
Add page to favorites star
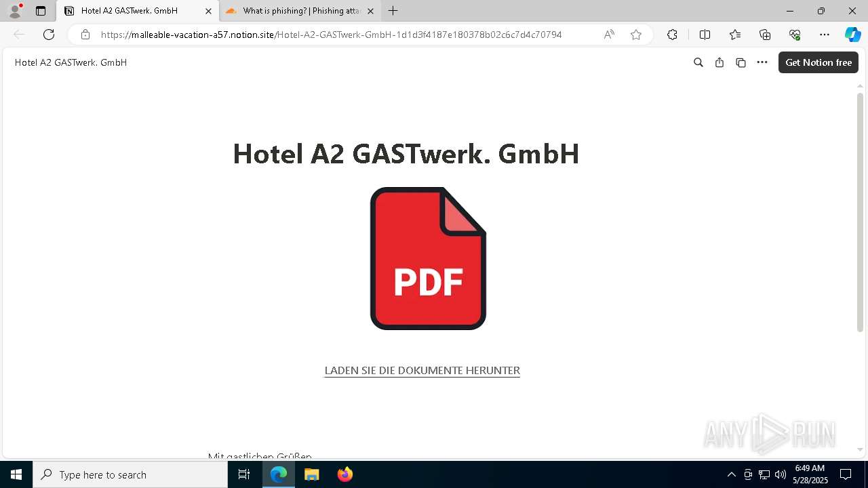click(636, 35)
